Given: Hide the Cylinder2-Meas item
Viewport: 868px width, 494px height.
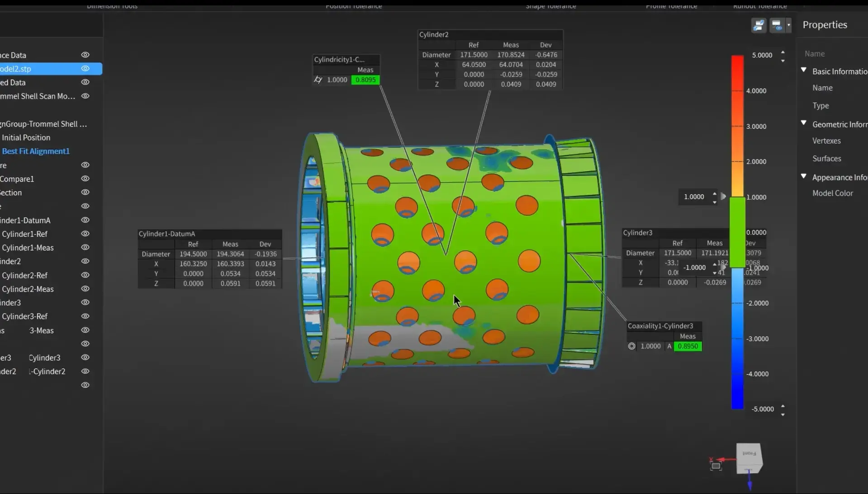Looking at the screenshot, I should point(85,289).
